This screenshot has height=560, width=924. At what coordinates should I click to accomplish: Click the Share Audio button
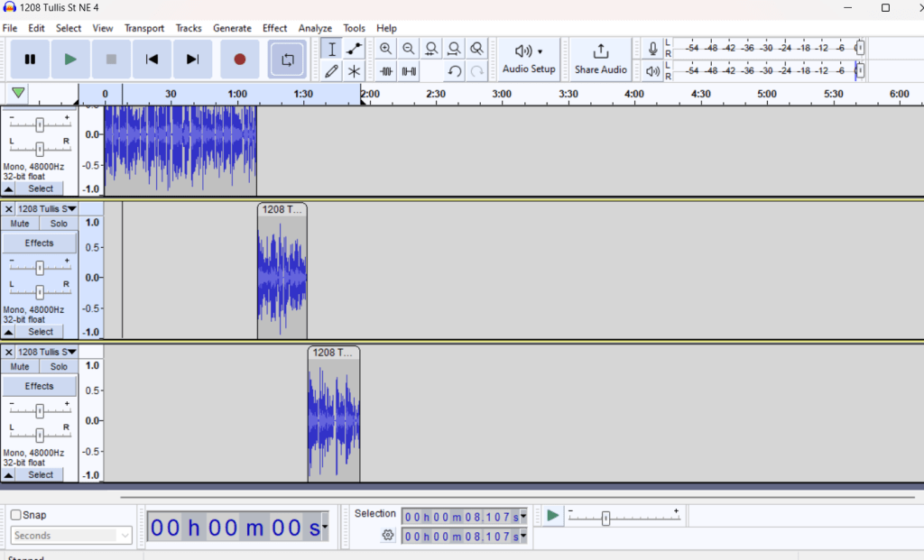[600, 59]
